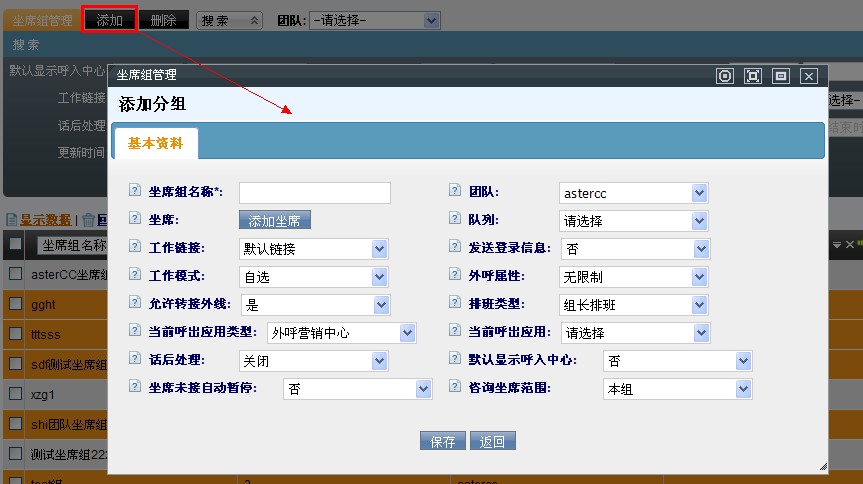Click help icon next to 话后处理
The image size is (863, 484).
[x=135, y=359]
